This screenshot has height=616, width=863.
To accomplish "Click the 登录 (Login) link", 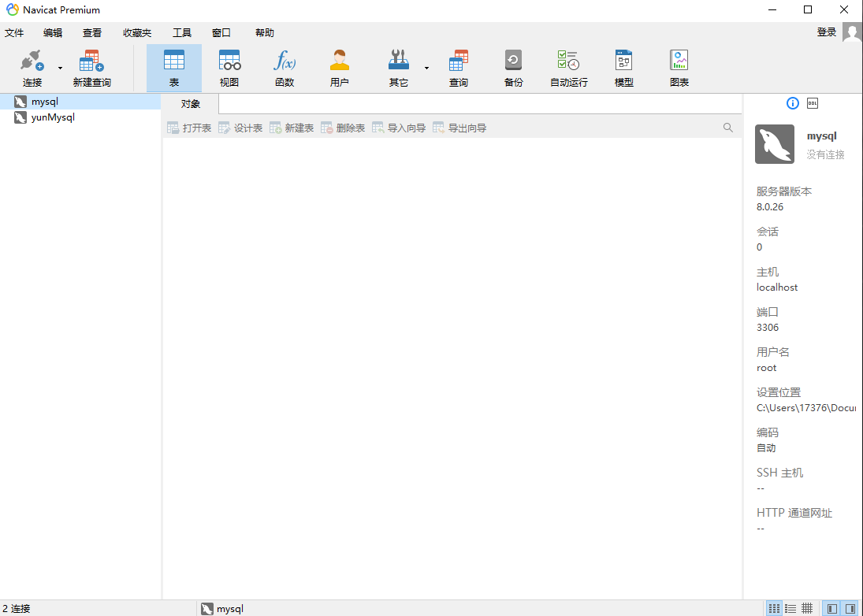I will coord(826,32).
